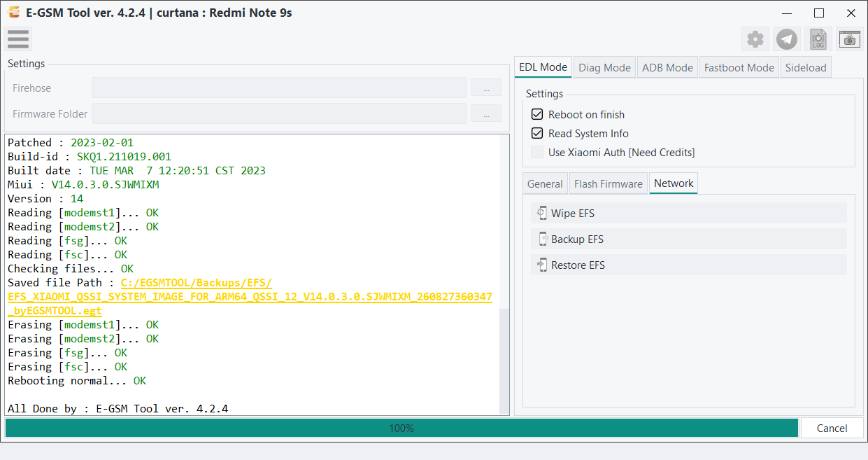Select the Network sub-tab
The width and height of the screenshot is (868, 460).
[674, 183]
